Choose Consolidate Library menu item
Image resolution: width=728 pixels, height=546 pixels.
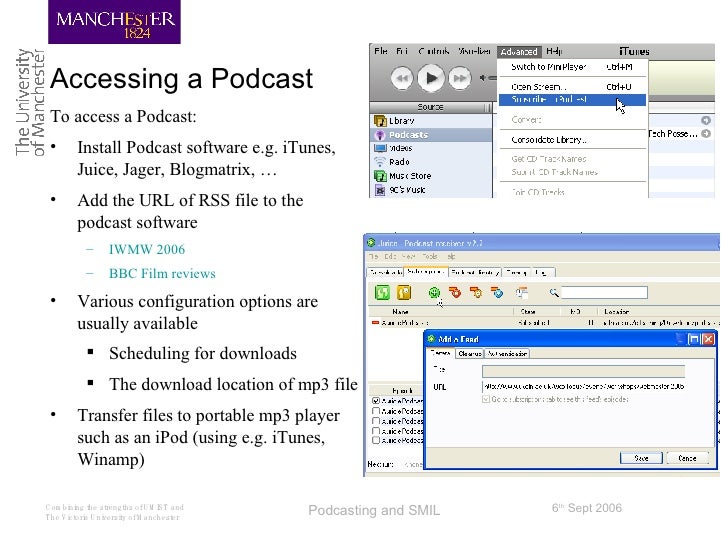tap(572, 139)
